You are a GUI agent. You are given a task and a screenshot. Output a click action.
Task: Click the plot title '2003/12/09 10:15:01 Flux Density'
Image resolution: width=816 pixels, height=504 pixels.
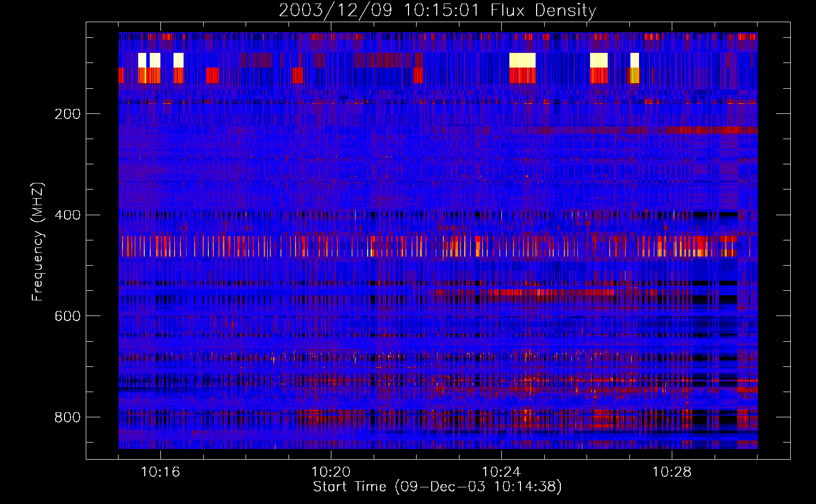click(x=437, y=10)
